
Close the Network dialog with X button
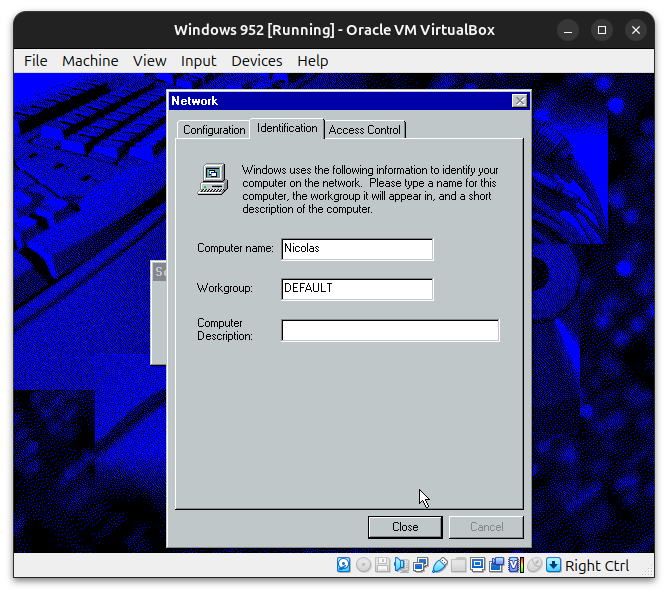click(x=519, y=101)
